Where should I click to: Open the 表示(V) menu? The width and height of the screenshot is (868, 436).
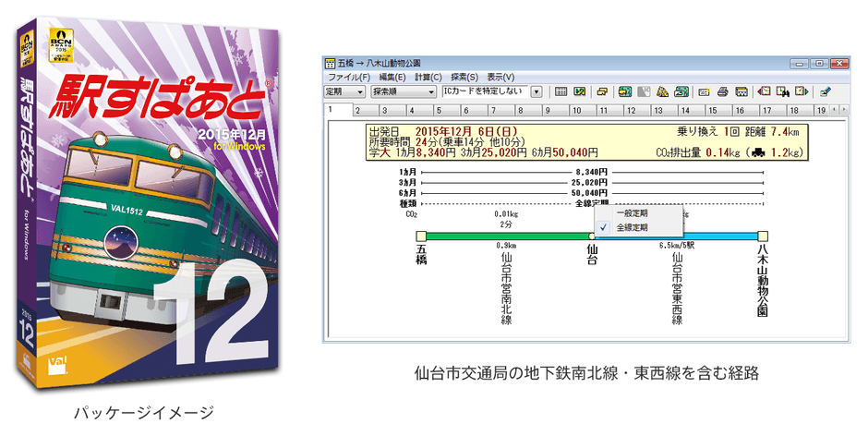500,77
